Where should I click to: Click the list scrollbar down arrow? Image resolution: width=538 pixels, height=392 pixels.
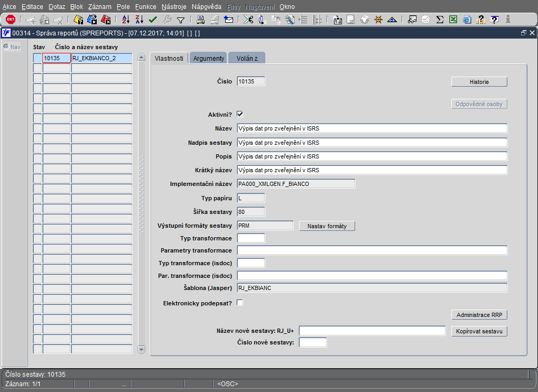click(141, 350)
